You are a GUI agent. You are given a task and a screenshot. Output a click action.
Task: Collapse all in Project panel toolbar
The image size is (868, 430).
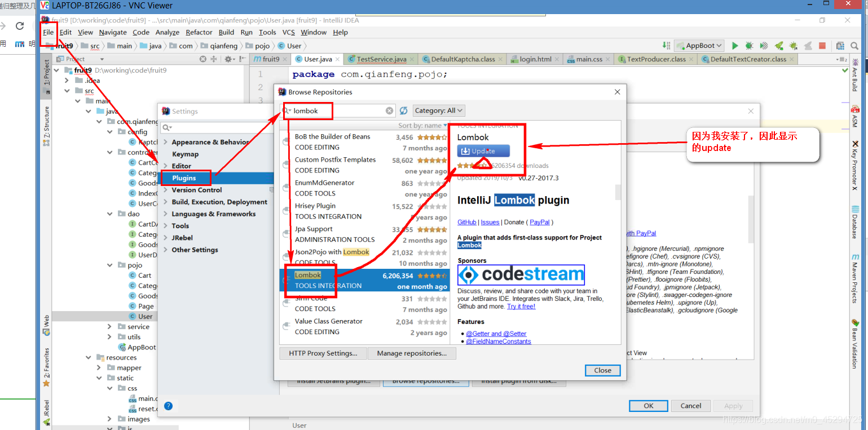click(214, 59)
